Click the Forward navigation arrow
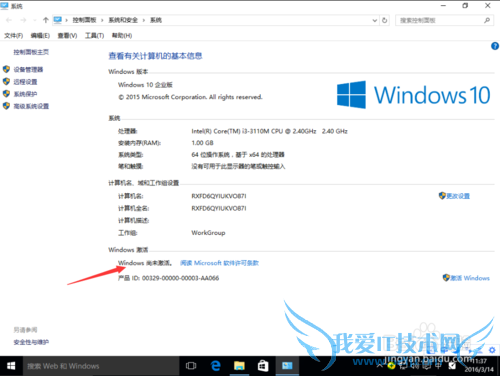500x376 pixels. [23, 20]
